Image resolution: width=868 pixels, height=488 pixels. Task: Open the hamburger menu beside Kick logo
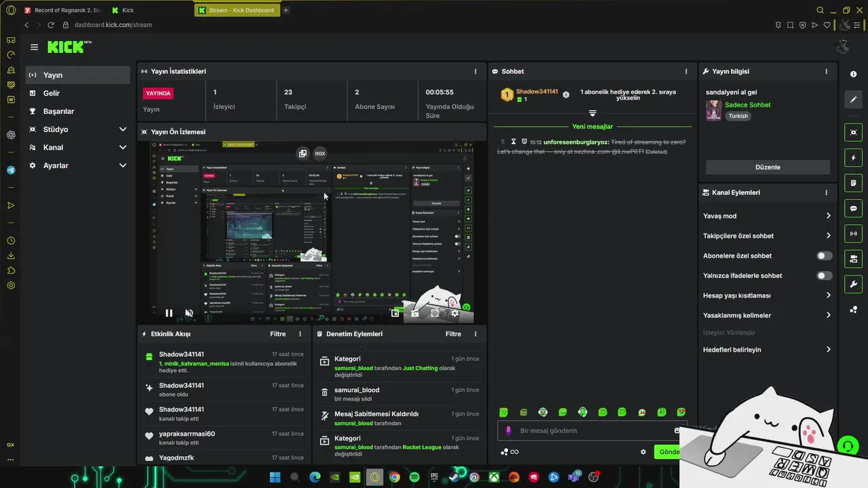[x=34, y=47]
